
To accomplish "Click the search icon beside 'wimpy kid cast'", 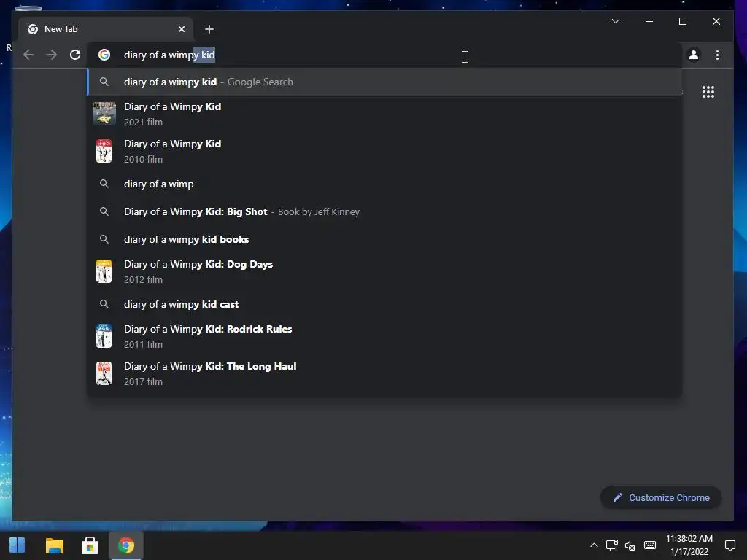I will point(104,304).
